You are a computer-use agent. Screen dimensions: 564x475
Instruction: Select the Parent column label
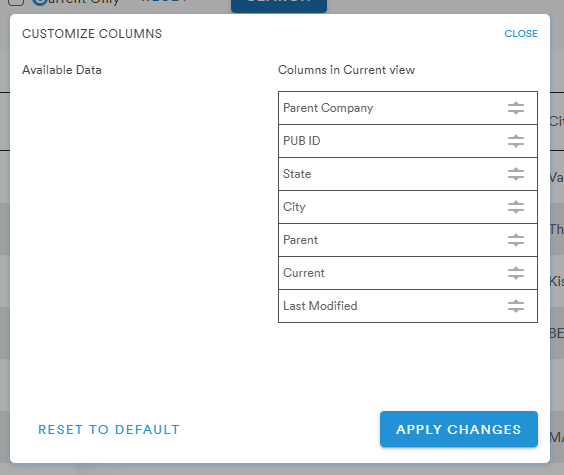click(300, 240)
